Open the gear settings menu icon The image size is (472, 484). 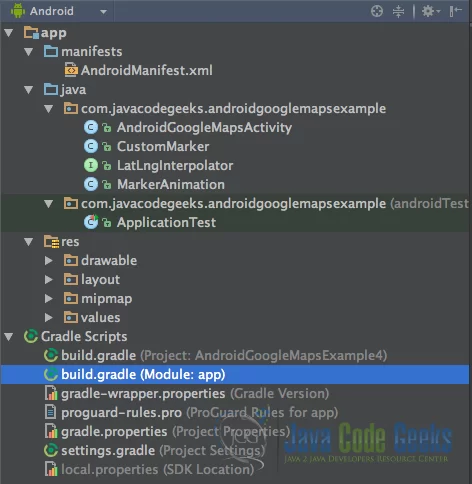pos(431,11)
